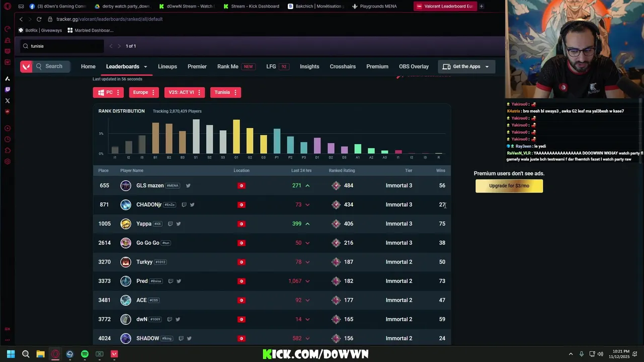Go back using browser back arrow
The width and height of the screenshot is (644, 362).
click(21, 19)
